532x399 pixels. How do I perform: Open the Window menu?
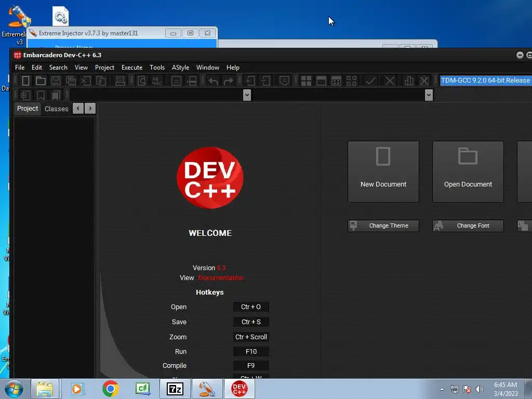pos(208,68)
